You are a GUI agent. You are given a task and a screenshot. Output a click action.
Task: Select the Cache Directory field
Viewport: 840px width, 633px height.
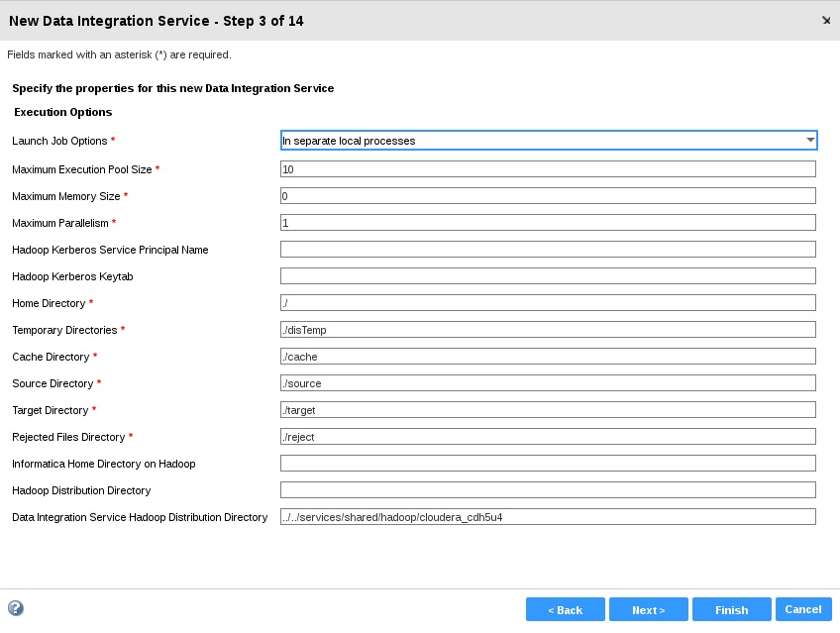(x=548, y=357)
